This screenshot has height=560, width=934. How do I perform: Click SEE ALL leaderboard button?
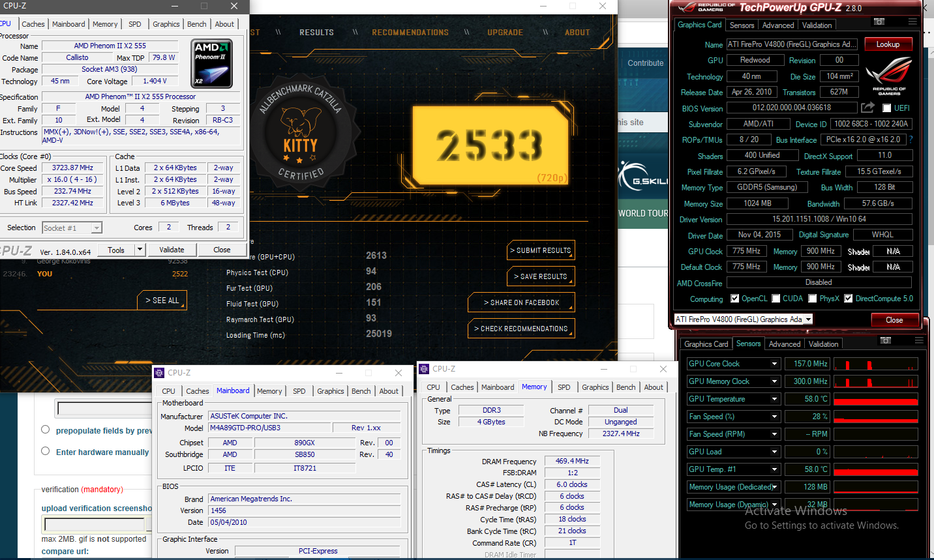point(162,301)
